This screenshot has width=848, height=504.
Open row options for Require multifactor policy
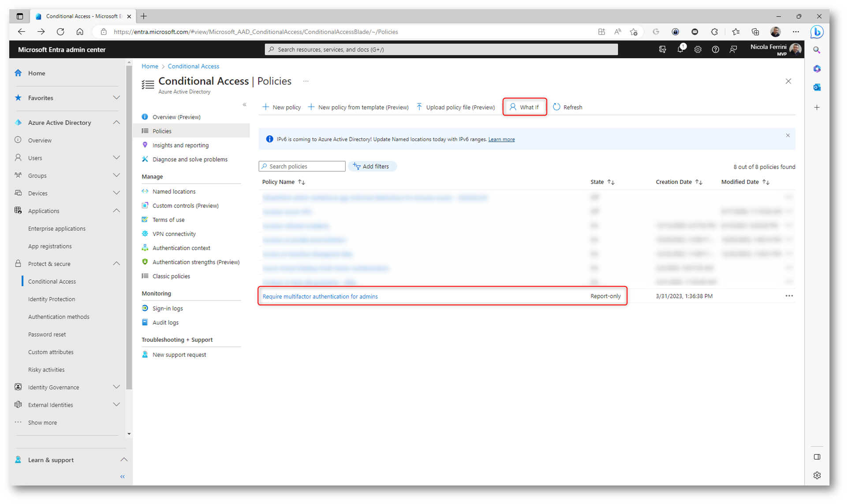[789, 296]
